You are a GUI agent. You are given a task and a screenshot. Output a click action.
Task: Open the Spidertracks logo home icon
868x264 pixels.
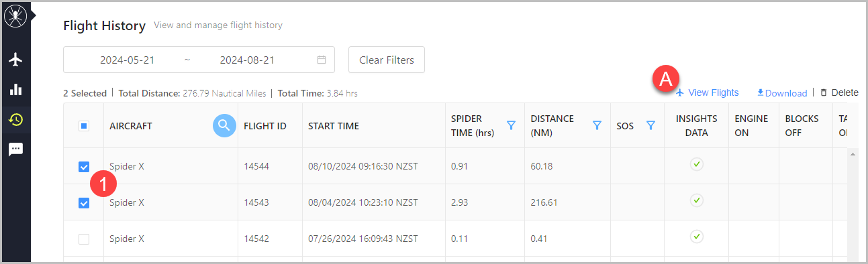pos(15,15)
